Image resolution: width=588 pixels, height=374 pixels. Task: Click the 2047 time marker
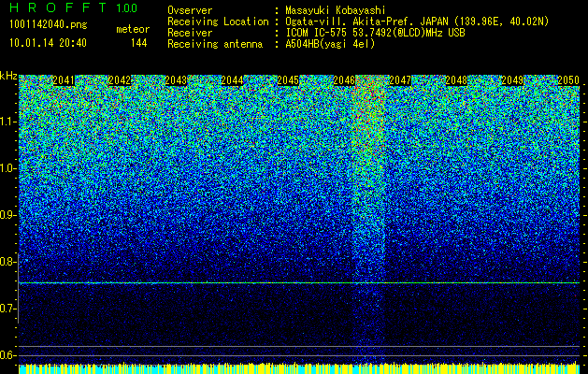coord(400,80)
